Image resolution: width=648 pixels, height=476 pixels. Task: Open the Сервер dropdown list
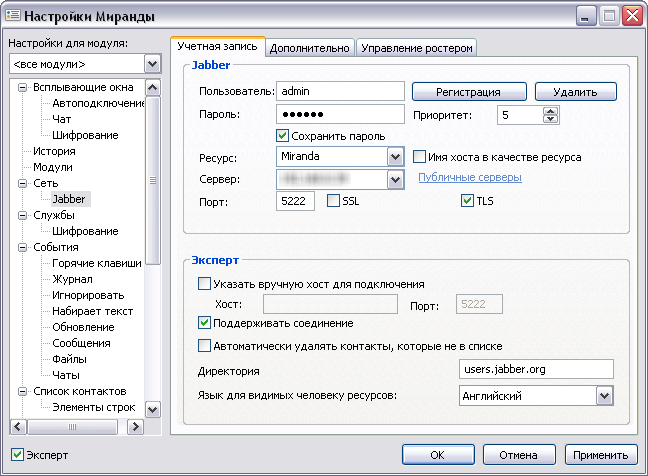coord(393,179)
